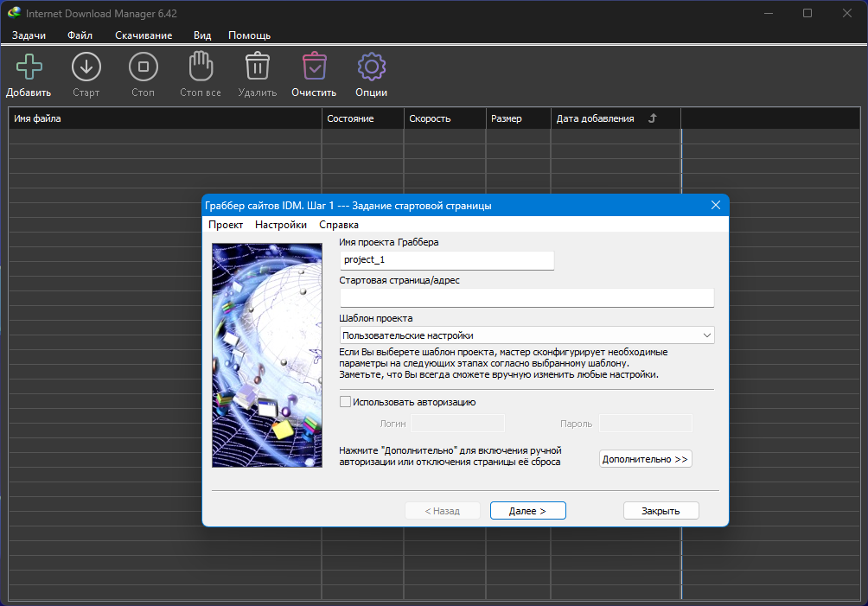Click Дополнительно >> to expand advanced options
The width and height of the screenshot is (868, 606).
(x=645, y=459)
